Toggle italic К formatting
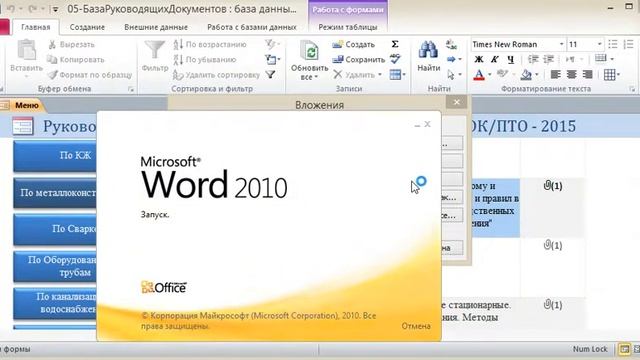Viewport: 640px width, 360px height. click(x=495, y=60)
